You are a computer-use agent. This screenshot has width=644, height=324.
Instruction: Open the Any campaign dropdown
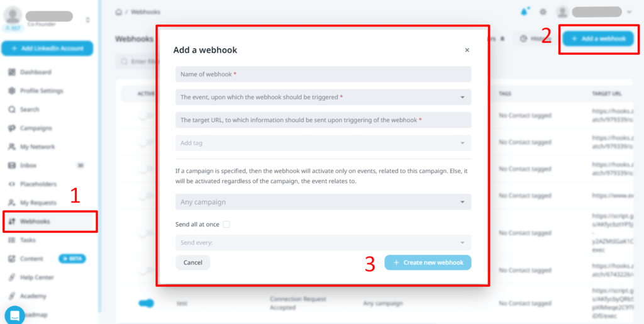click(x=323, y=202)
